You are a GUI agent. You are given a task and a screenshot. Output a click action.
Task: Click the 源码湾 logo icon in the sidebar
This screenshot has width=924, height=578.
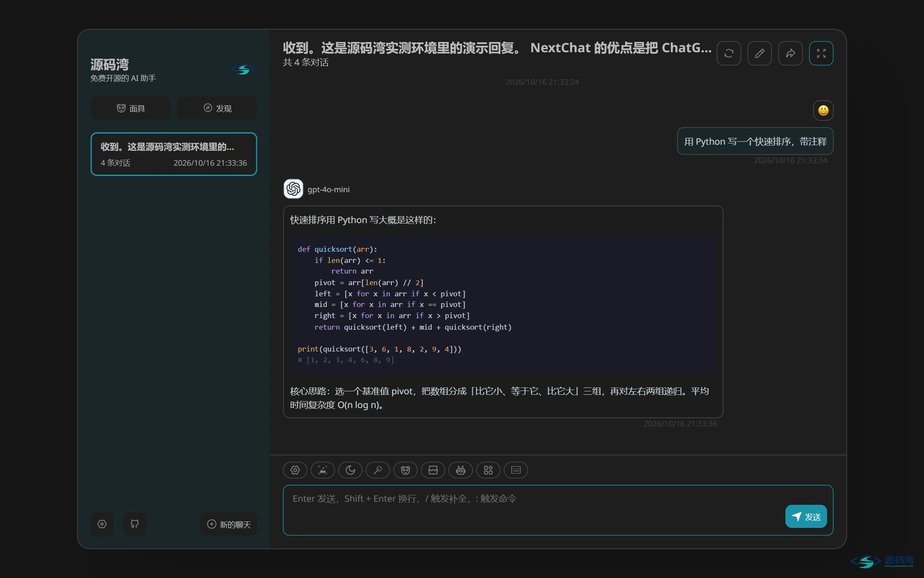244,70
